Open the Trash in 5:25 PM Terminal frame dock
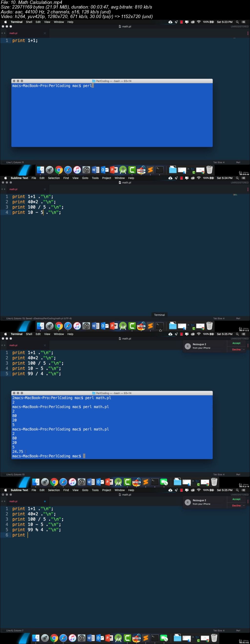Image resolution: width=250 pixels, height=644 pixels. (214, 482)
